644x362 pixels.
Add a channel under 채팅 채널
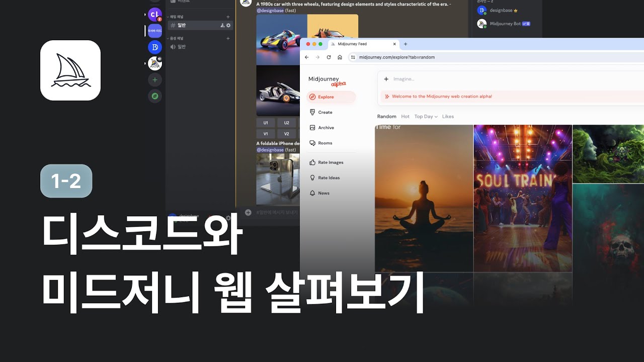pyautogui.click(x=228, y=17)
